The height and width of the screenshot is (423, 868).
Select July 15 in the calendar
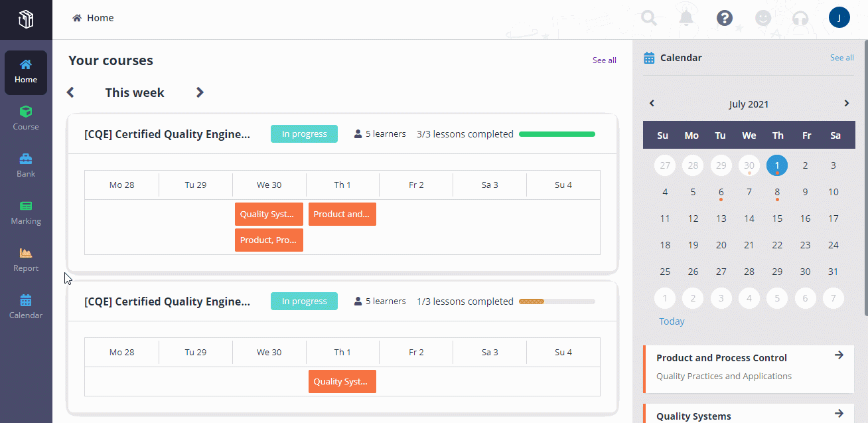pos(777,218)
